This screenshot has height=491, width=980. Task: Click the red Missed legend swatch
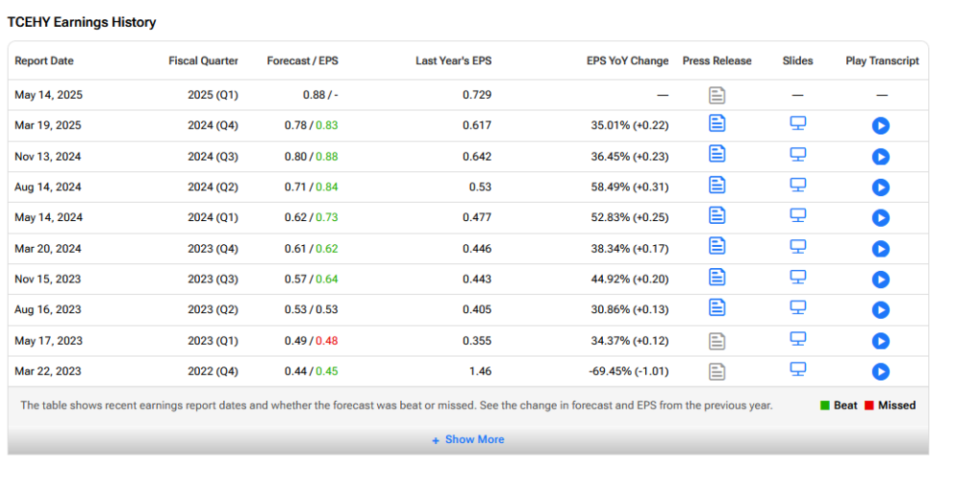[869, 406]
